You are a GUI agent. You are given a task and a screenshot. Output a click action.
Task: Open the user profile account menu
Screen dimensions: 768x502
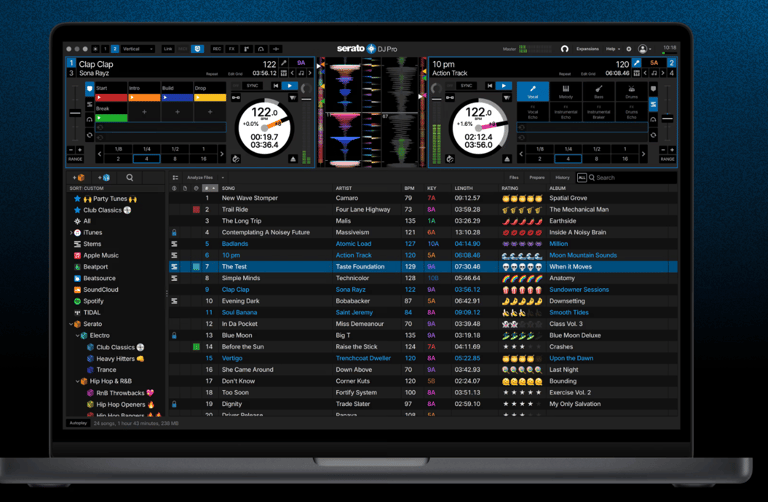tap(644, 49)
